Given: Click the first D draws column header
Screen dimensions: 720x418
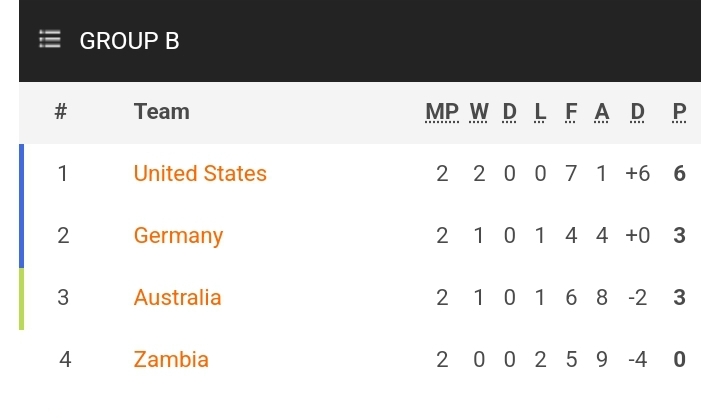Looking at the screenshot, I should coord(510,112).
